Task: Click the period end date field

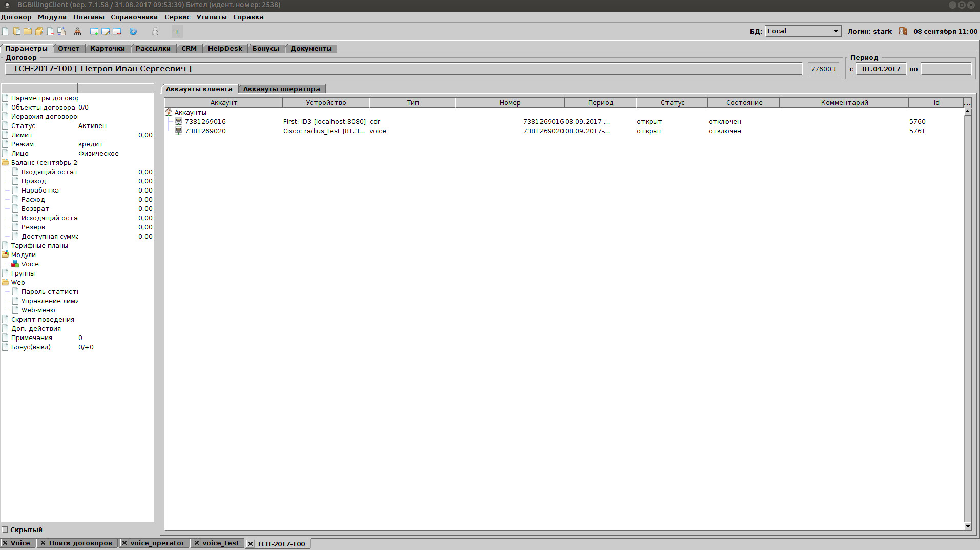Action: [x=945, y=69]
